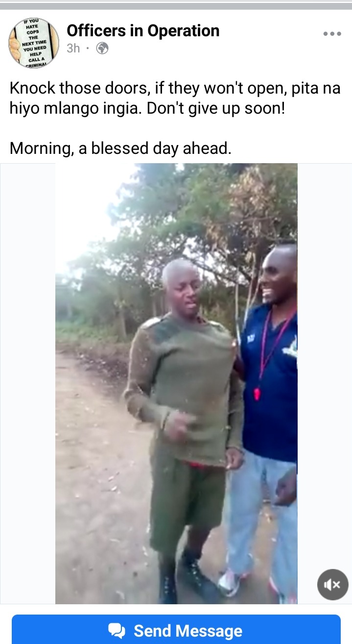Tap the red whistle on the lanyard
This screenshot has height=644, width=352.
coord(257,394)
